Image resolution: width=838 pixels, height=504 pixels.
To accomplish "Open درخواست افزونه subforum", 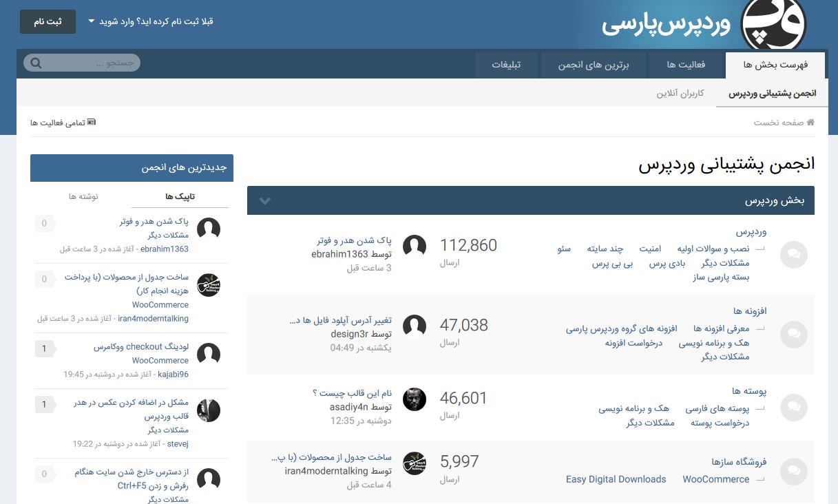I will coord(633,342).
